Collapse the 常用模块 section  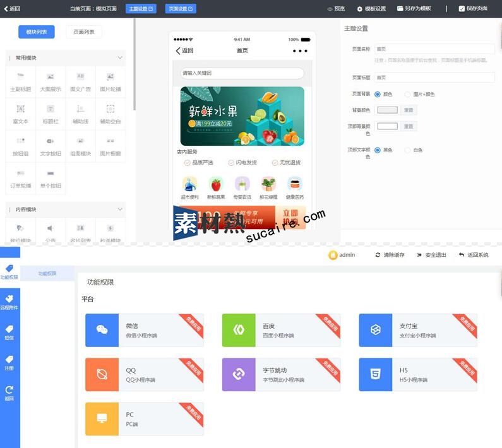[120, 58]
